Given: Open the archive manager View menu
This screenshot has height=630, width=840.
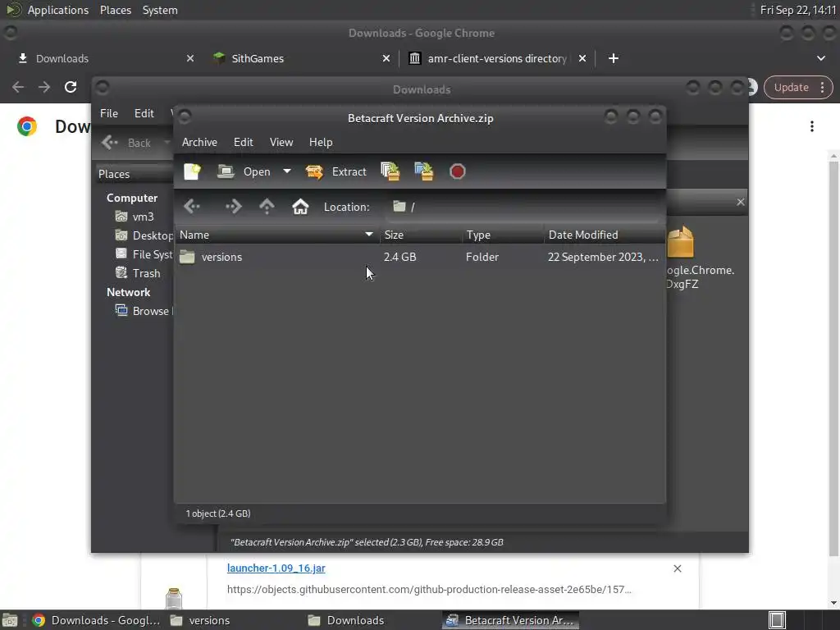Looking at the screenshot, I should click(281, 143).
